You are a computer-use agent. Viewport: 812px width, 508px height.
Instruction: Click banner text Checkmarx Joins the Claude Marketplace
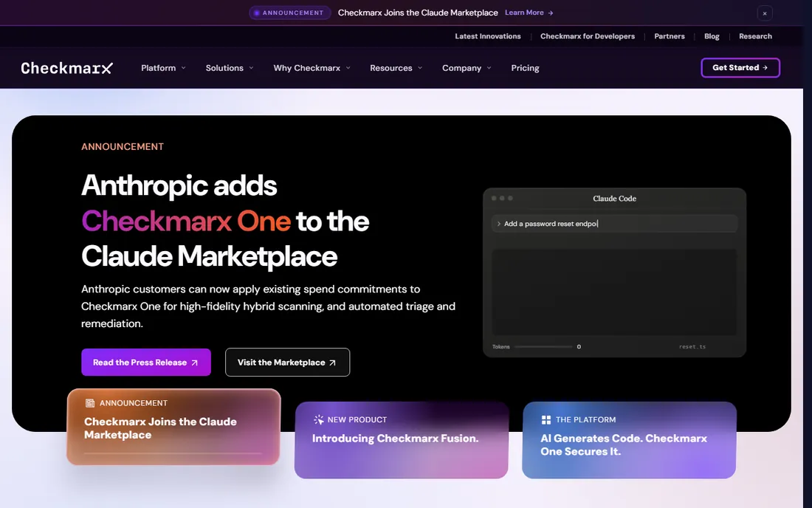coord(418,13)
